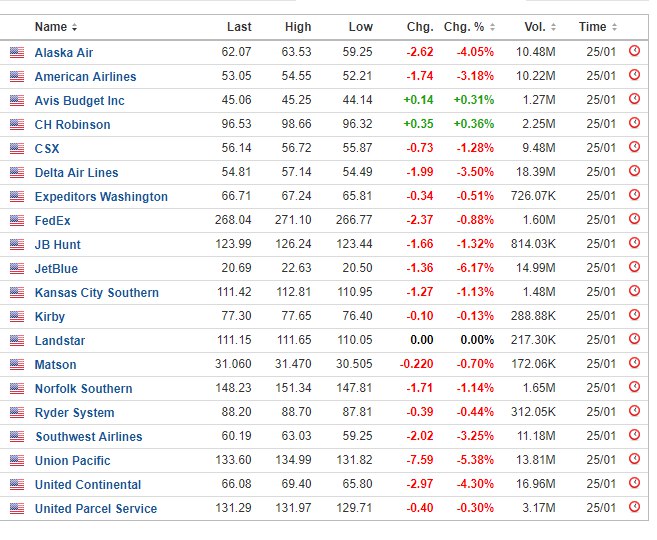This screenshot has width=657, height=540.
Task: Click Avis Budget +0.31% change value
Action: [x=473, y=100]
